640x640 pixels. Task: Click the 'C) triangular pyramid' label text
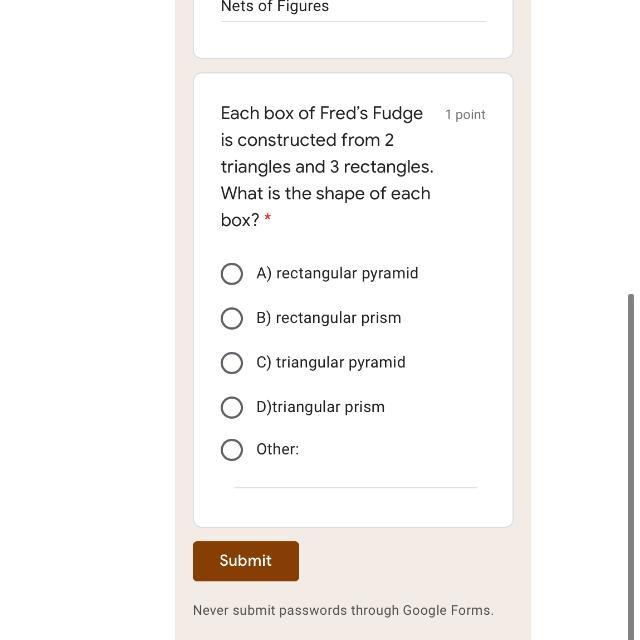point(330,362)
